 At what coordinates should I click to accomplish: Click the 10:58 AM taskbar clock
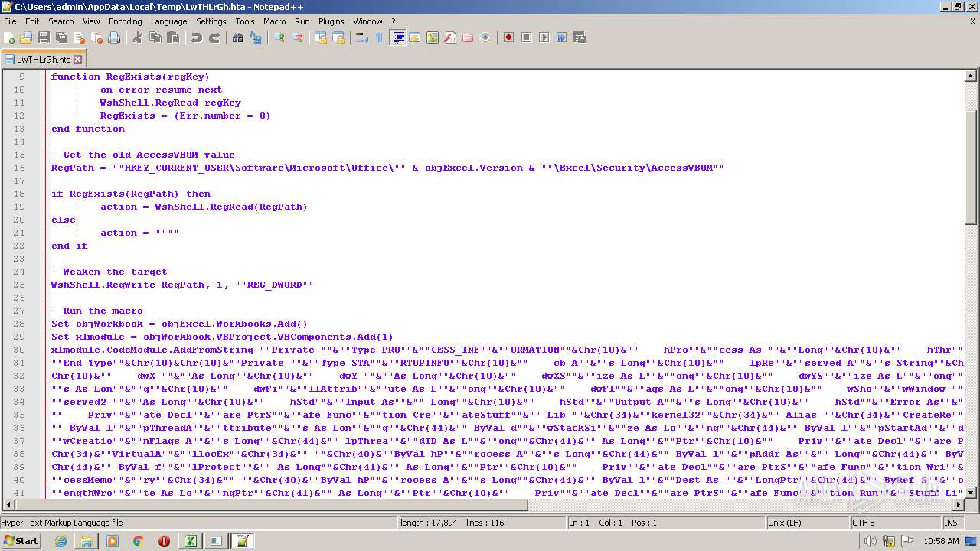(x=941, y=541)
